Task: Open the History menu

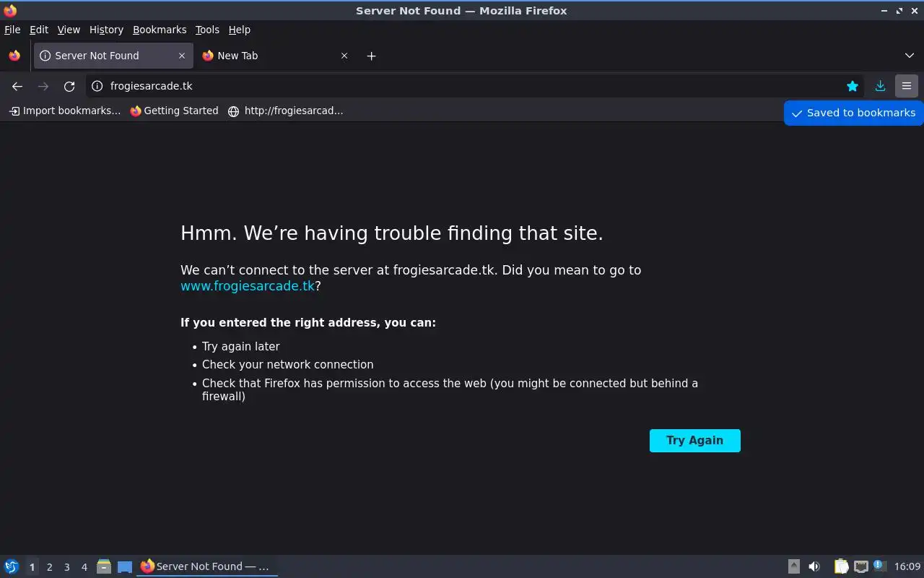Action: 106,30
